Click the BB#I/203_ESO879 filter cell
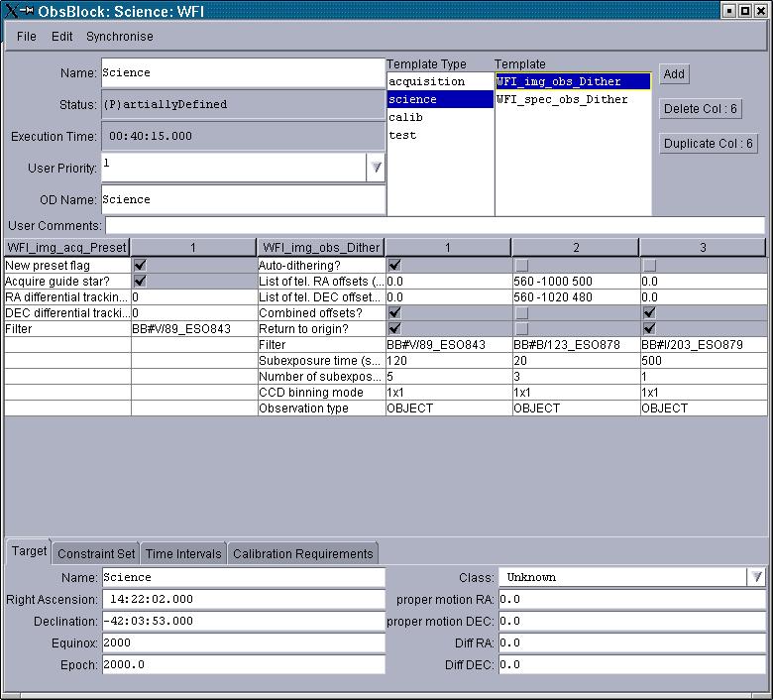The width and height of the screenshot is (773, 700). pyautogui.click(x=704, y=344)
